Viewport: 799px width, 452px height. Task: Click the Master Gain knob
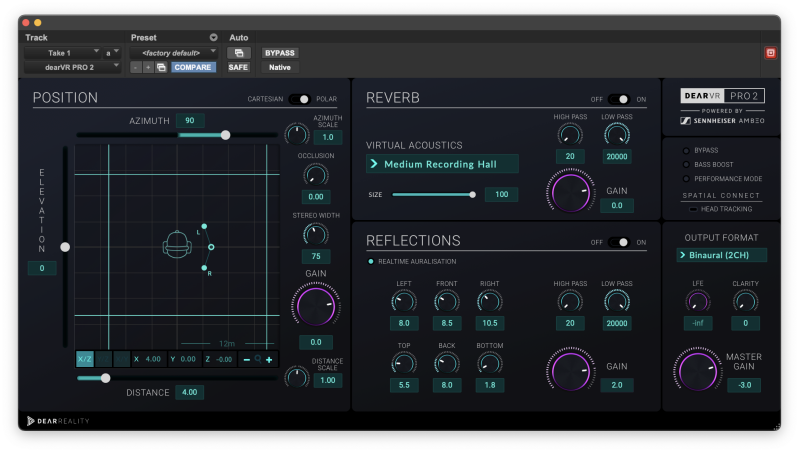(x=697, y=370)
